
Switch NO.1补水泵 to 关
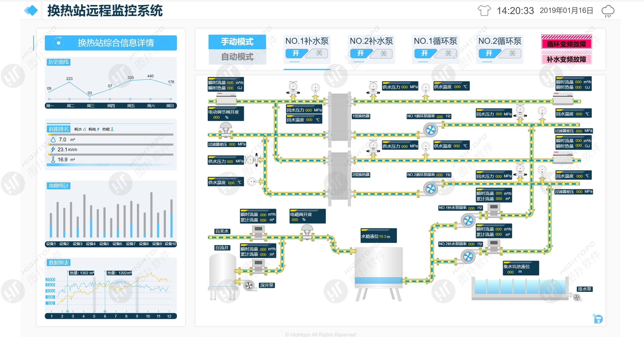click(x=319, y=53)
